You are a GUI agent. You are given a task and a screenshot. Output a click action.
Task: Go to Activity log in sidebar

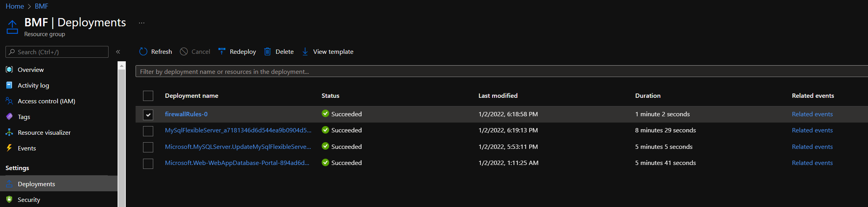click(33, 85)
